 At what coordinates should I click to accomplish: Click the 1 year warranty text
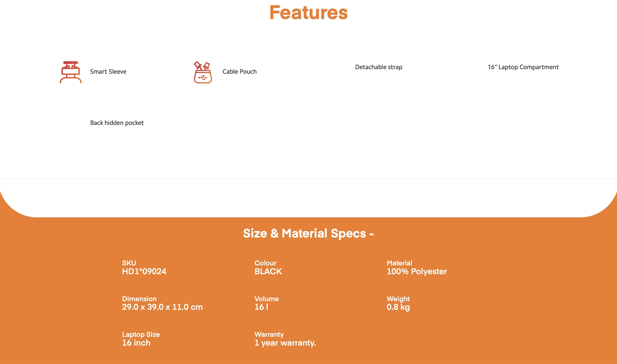click(x=285, y=343)
